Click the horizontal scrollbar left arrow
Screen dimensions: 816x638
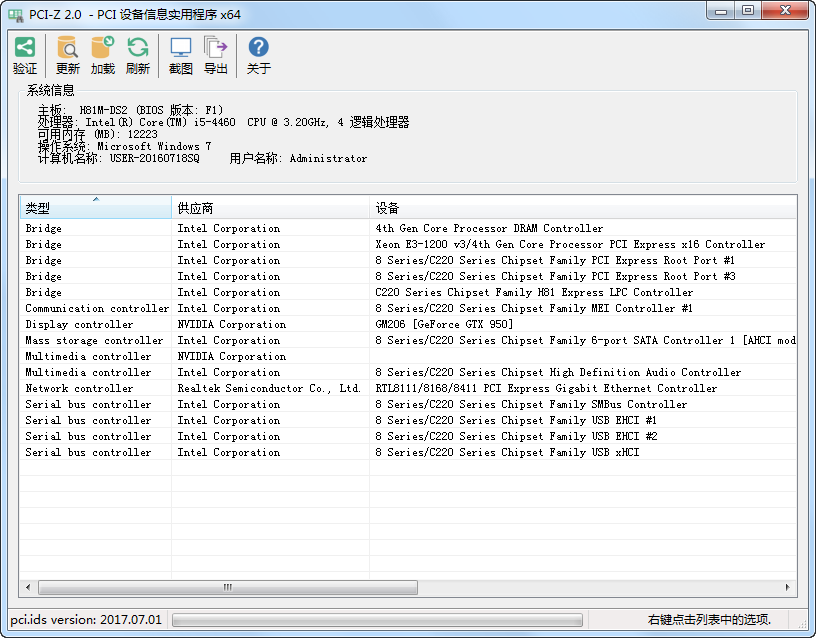coord(28,587)
